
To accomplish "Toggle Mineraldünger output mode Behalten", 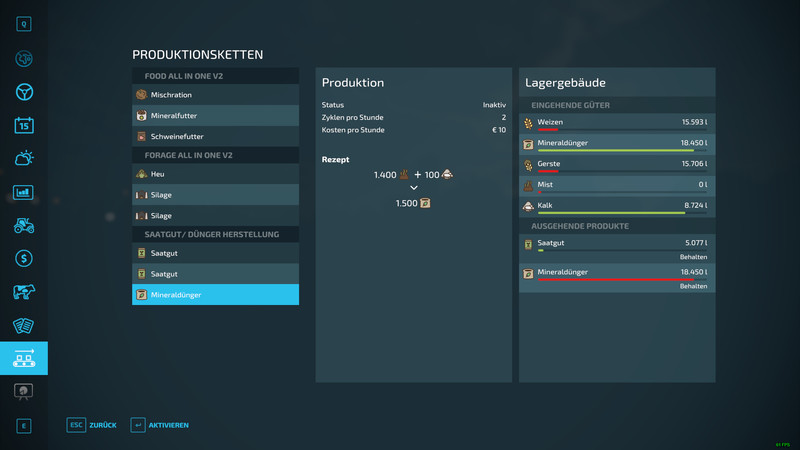I will click(x=693, y=286).
